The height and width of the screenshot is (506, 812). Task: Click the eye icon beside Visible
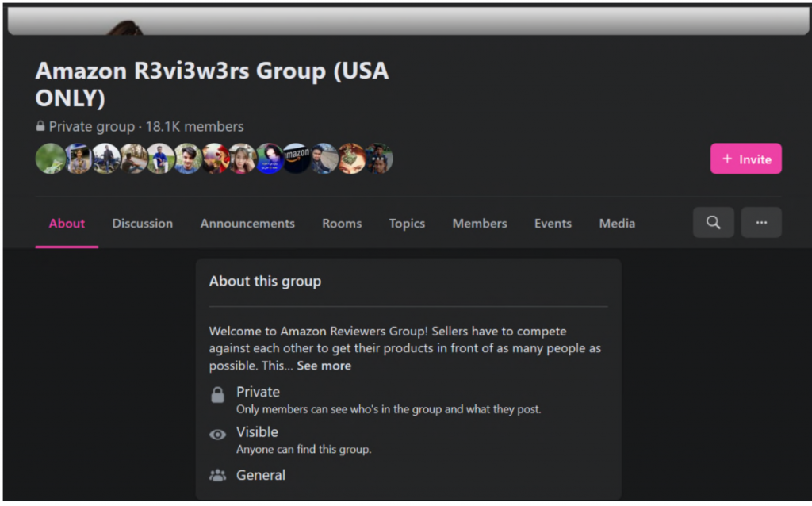(217, 435)
